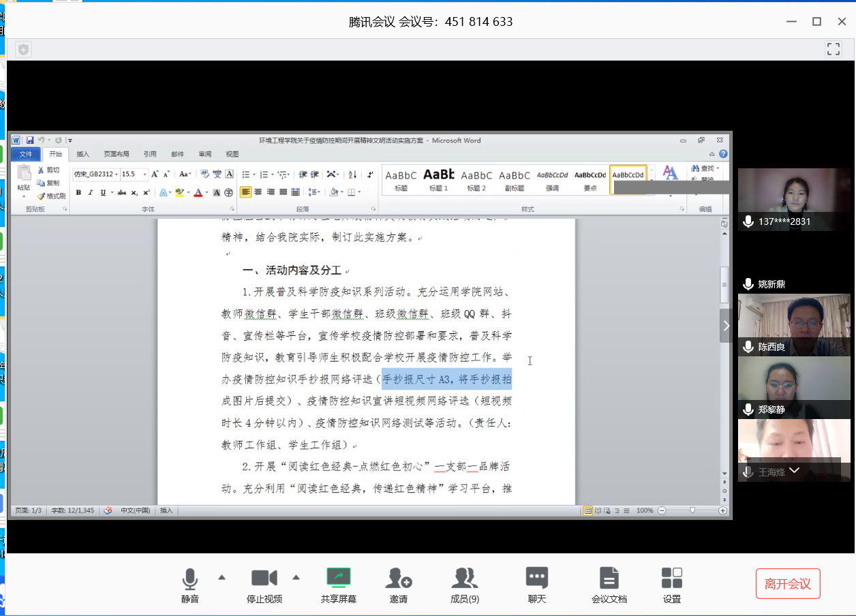Expand the chevron next to 王海烽
This screenshot has width=856, height=616.
click(794, 471)
